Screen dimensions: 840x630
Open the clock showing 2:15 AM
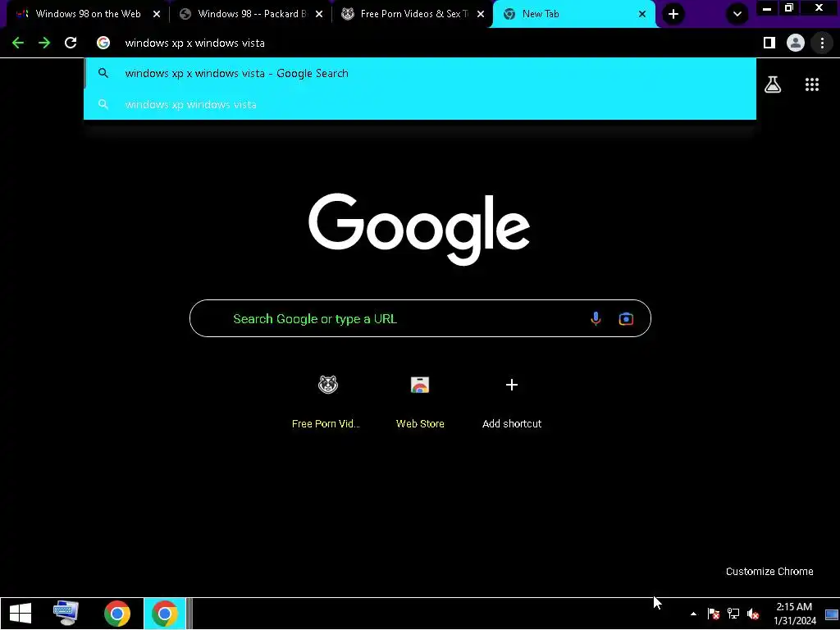point(794,614)
